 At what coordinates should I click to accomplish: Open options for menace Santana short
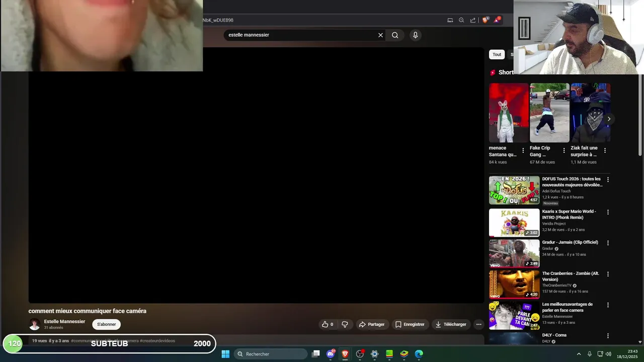pos(523,150)
